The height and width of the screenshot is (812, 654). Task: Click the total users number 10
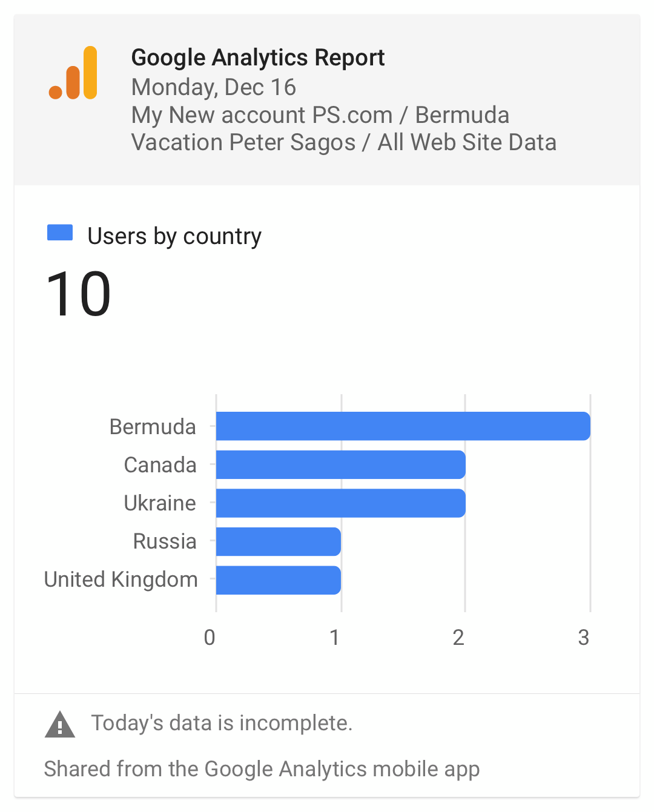[x=79, y=294]
